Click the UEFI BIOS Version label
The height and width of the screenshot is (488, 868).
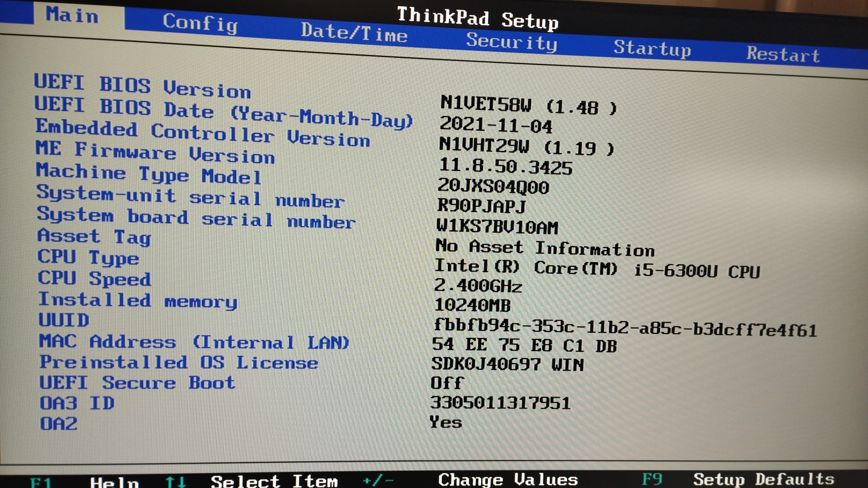tap(142, 86)
